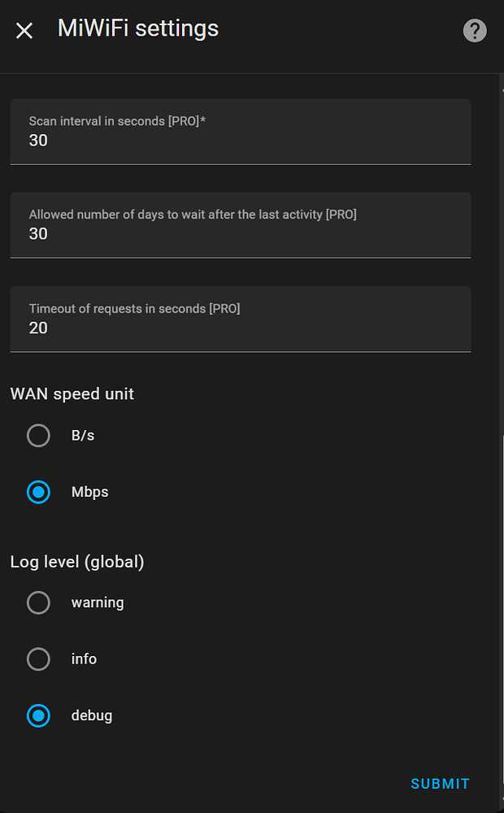Close the MiWiFi settings dialog
Image resolution: width=504 pixels, height=813 pixels.
pyautogui.click(x=24, y=30)
